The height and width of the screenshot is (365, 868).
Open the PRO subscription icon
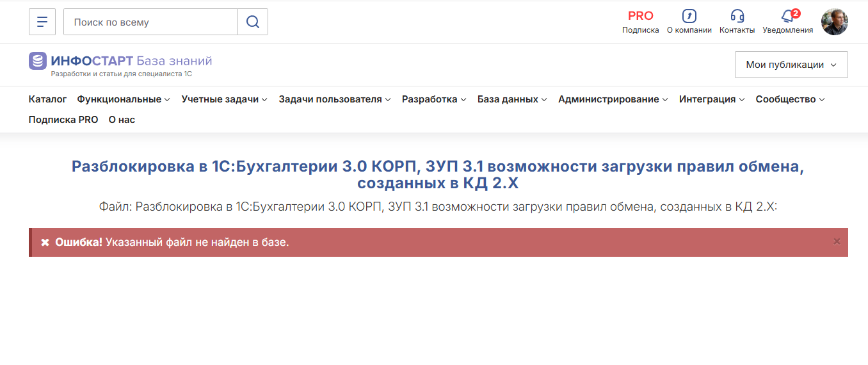pos(640,16)
